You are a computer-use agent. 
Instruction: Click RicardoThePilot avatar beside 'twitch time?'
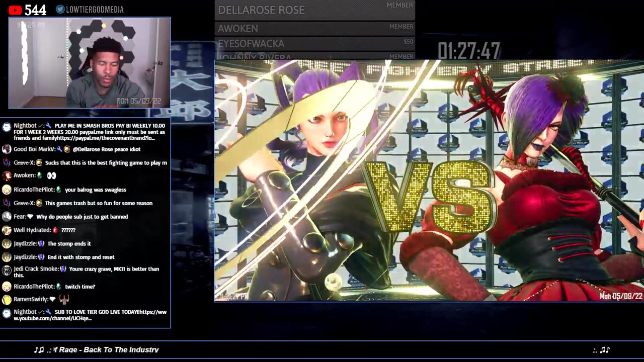tap(7, 287)
